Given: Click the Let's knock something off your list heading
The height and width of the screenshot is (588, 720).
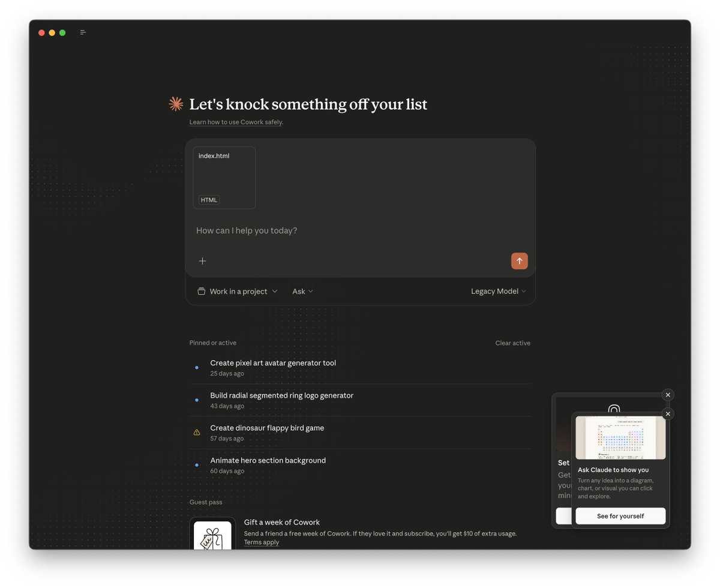Looking at the screenshot, I should [308, 104].
